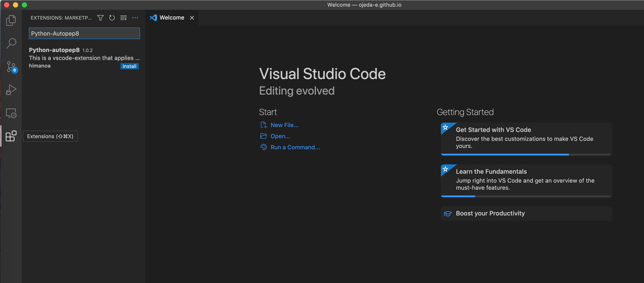Click the macOS green zoom button
This screenshot has height=283, width=644.
(x=24, y=5)
